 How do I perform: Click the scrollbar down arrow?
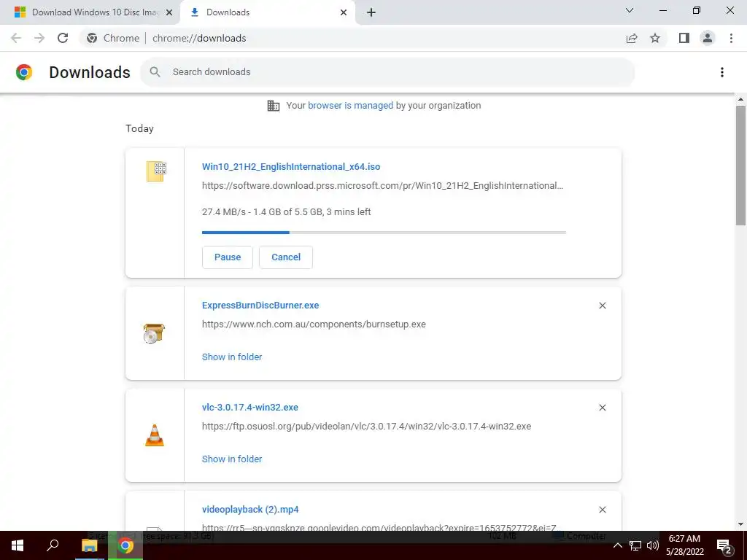(x=740, y=524)
